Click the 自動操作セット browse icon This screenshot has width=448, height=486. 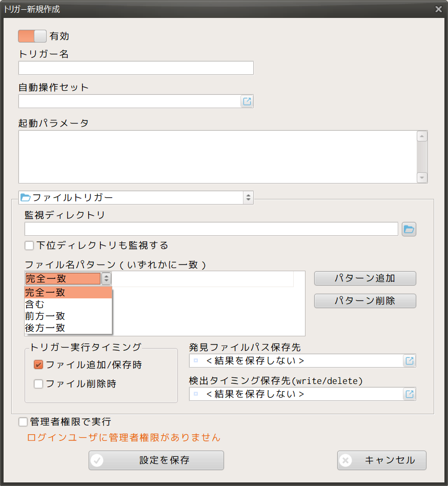click(x=247, y=102)
